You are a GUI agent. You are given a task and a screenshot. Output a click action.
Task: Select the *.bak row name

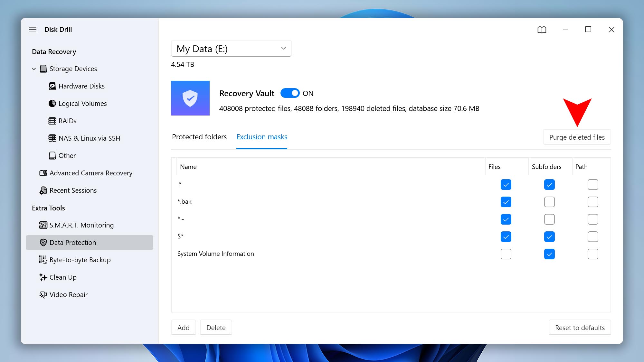185,202
